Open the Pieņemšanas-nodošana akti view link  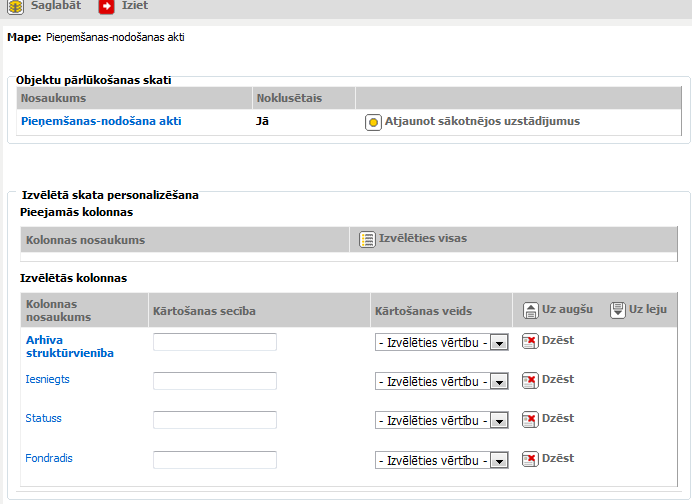coord(101,121)
